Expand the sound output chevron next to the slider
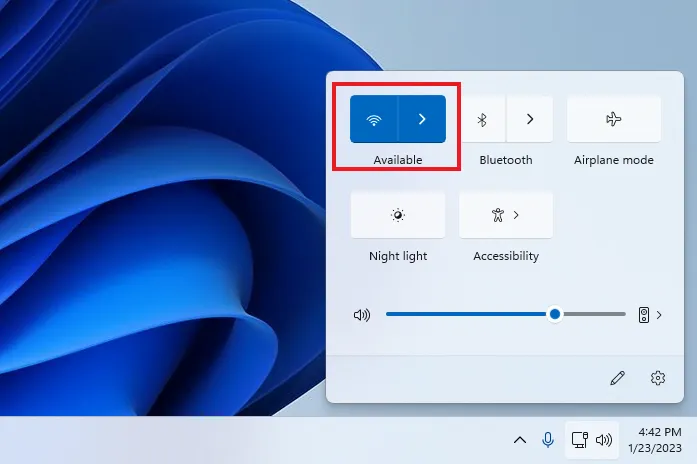 point(659,315)
